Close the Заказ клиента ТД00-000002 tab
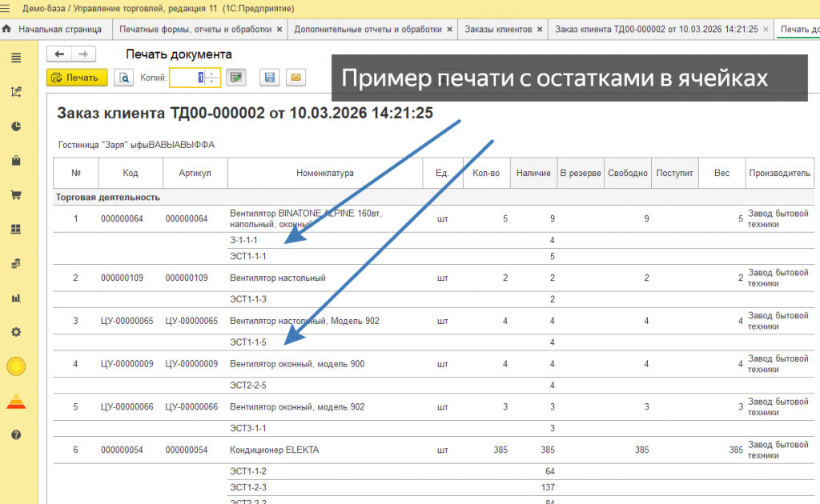 (x=766, y=30)
